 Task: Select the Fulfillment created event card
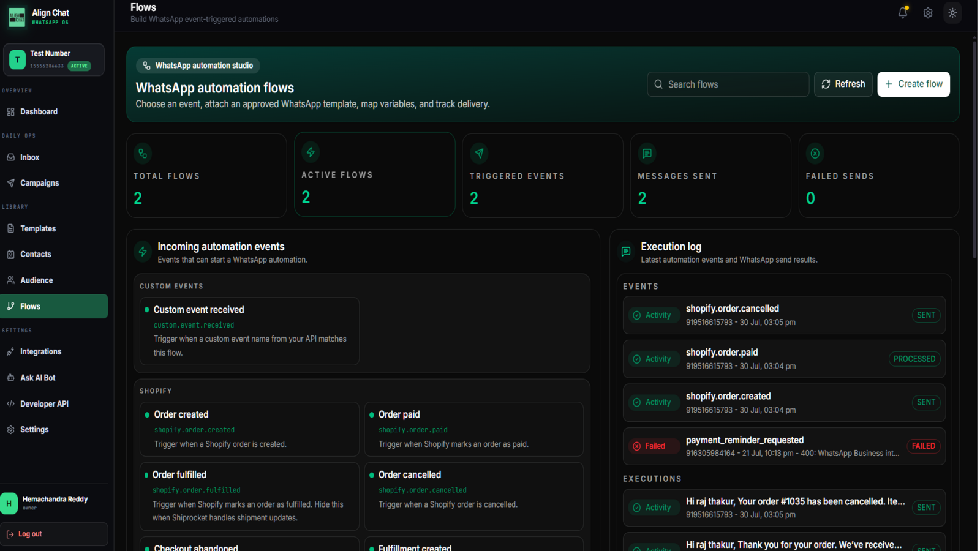click(x=474, y=544)
